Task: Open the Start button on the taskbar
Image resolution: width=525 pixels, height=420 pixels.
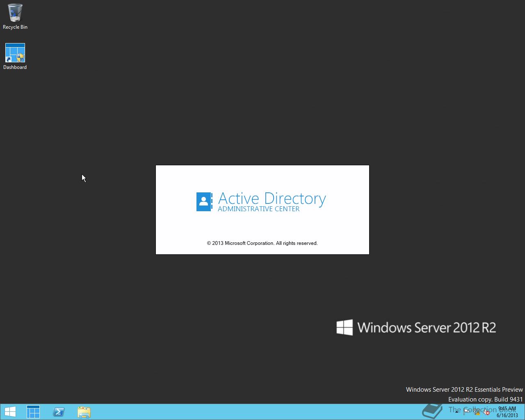Action: (x=10, y=412)
